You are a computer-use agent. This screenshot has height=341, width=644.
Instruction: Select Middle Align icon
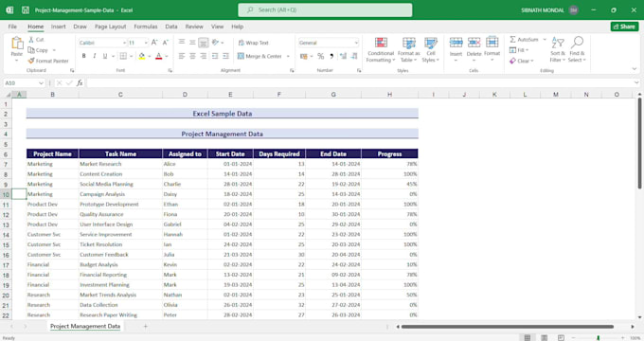(x=192, y=43)
